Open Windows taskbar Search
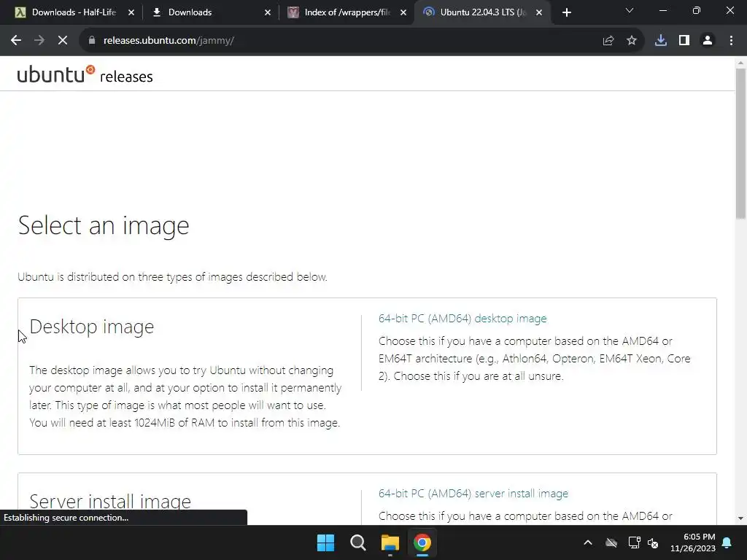This screenshot has width=747, height=560. [x=357, y=542]
